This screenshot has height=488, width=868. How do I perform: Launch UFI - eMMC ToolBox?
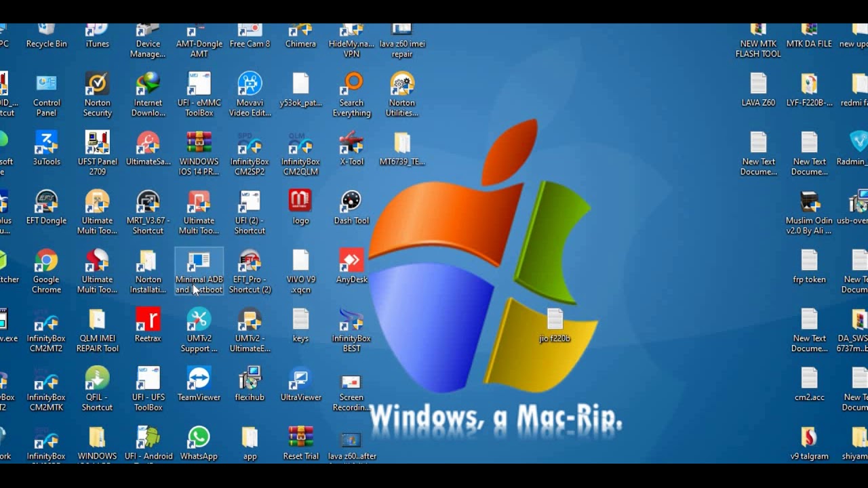click(x=199, y=95)
